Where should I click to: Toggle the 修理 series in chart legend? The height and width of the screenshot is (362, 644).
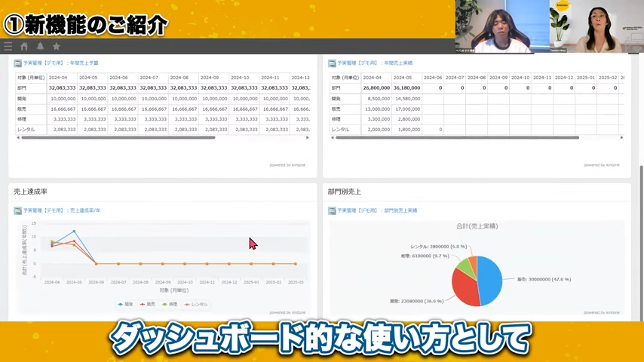click(170, 305)
